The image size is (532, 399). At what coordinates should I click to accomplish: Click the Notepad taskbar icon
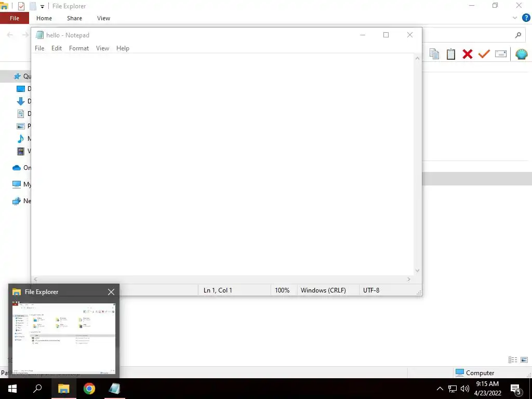(115, 389)
